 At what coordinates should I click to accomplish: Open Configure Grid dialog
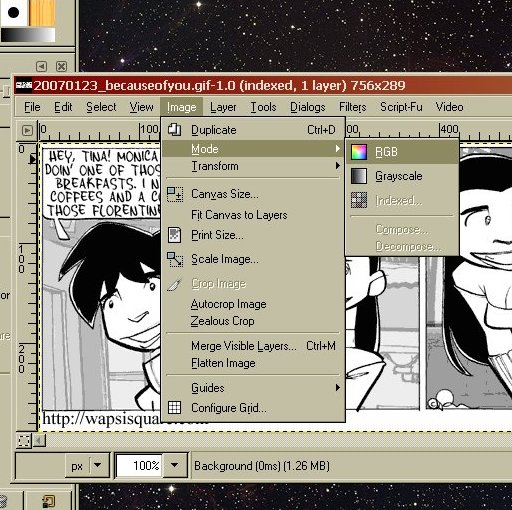(253, 408)
